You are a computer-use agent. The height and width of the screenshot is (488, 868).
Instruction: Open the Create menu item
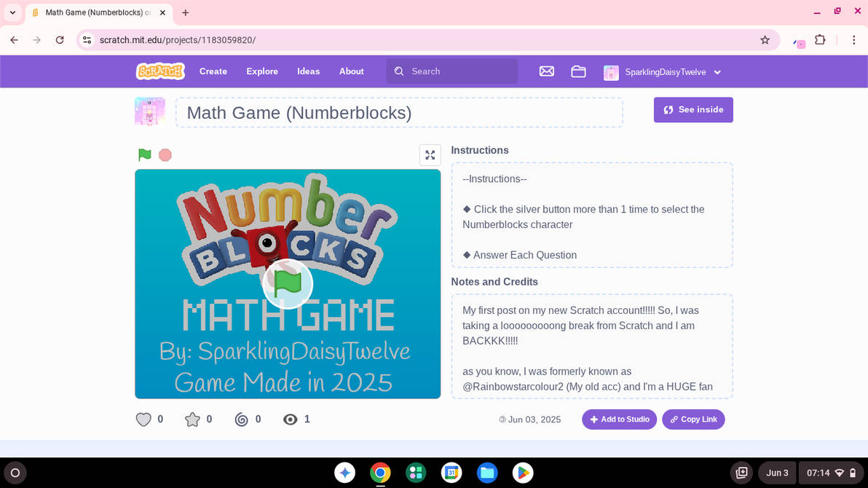pos(213,71)
